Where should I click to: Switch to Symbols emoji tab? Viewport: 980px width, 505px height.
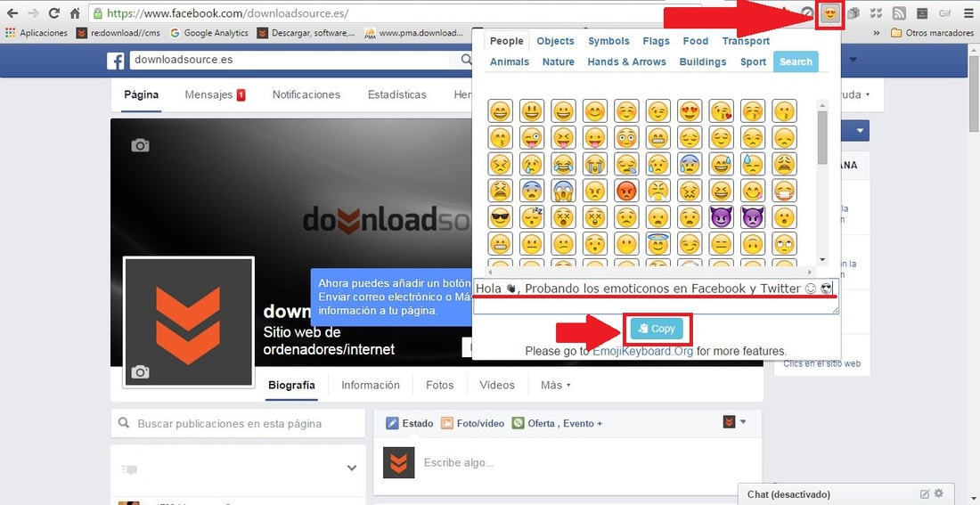608,41
